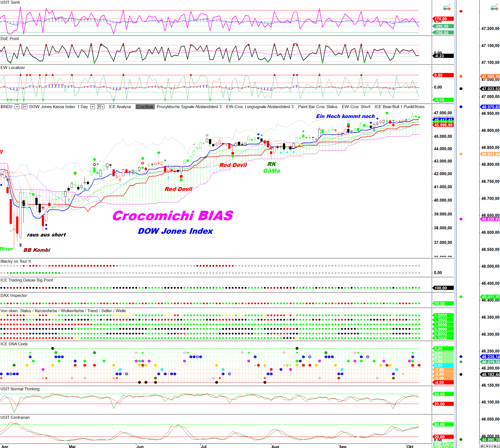Click blue 46.970,82 price tag
The width and height of the screenshot is (500, 448).
pyautogui.click(x=490, y=107)
